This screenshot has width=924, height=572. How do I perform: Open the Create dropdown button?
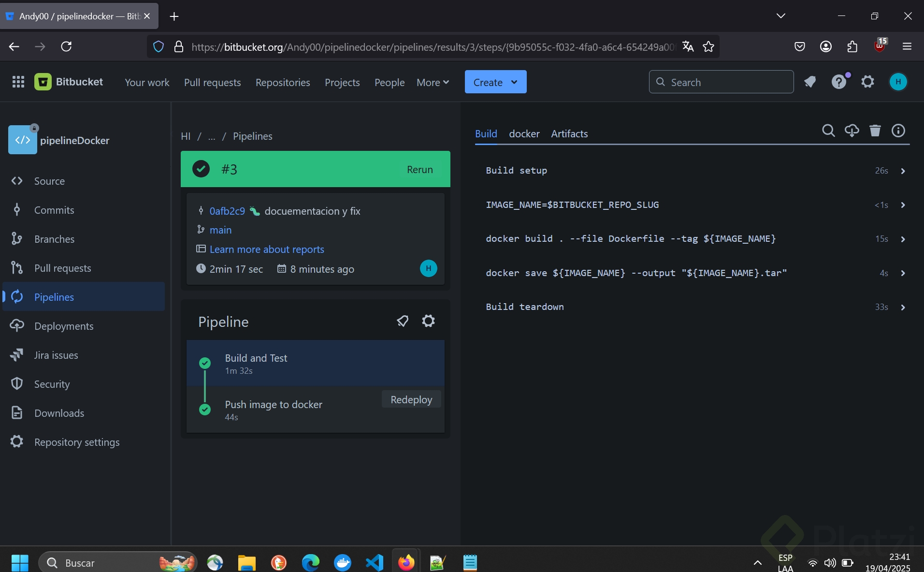click(x=495, y=82)
